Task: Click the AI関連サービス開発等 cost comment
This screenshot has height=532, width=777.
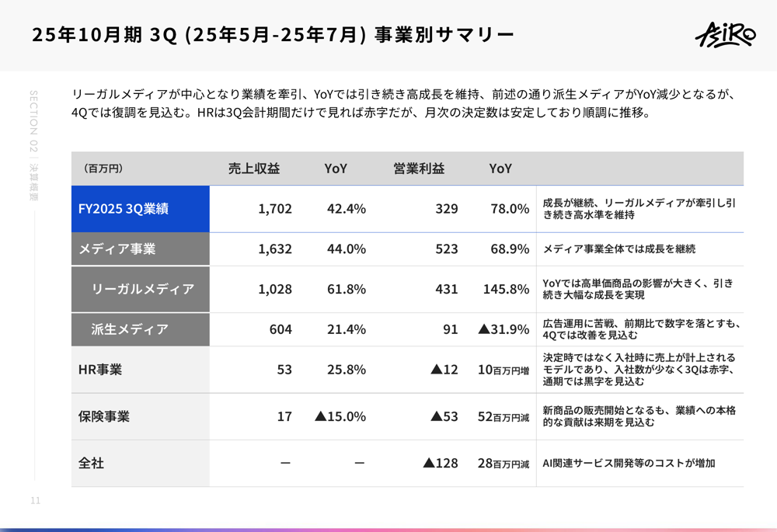Action: [x=629, y=464]
